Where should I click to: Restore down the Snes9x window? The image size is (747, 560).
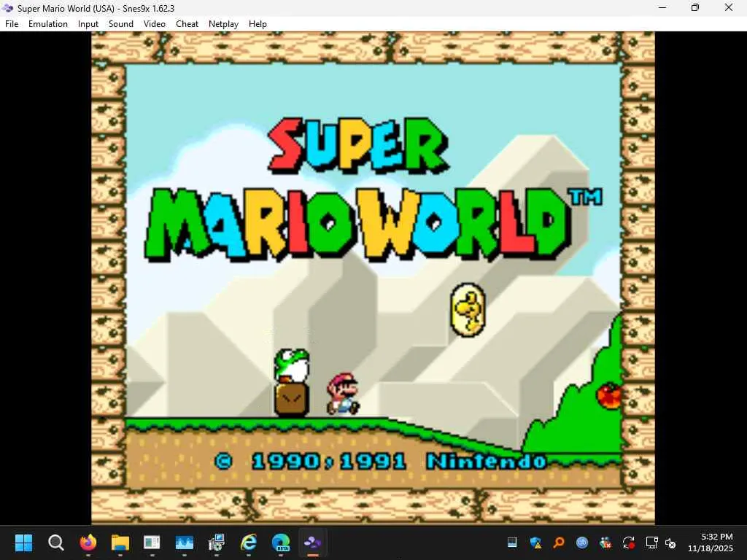(695, 7)
